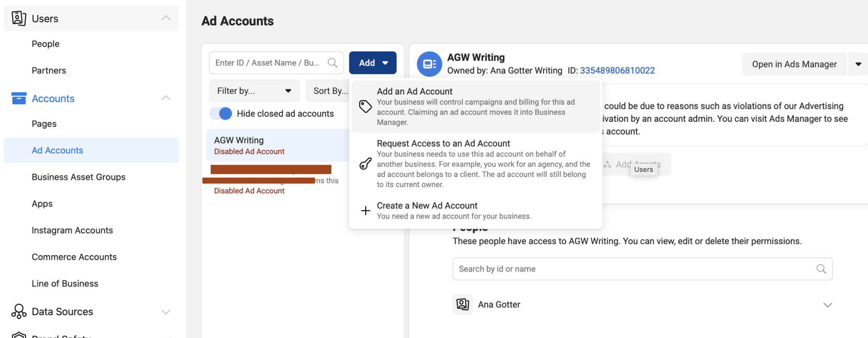This screenshot has height=338, width=868.
Task: Choose Add an Ad Account option
Action: coord(476,106)
